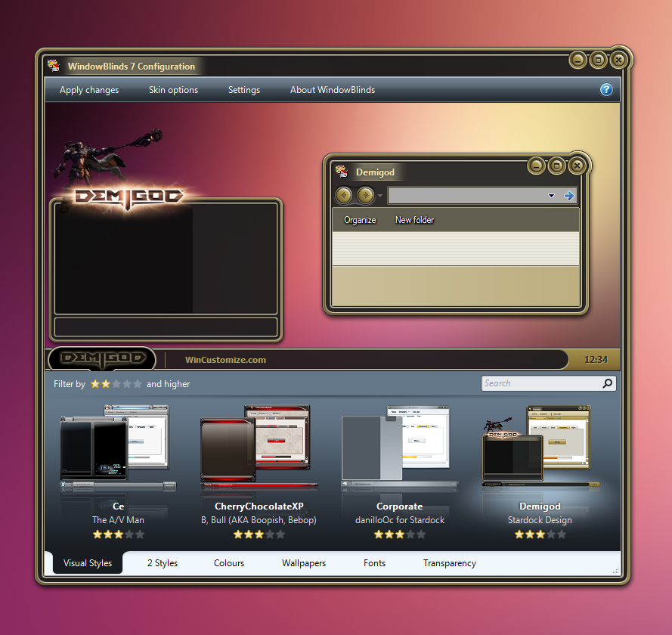
Task: Switch to the Fonts tab
Action: [375, 563]
